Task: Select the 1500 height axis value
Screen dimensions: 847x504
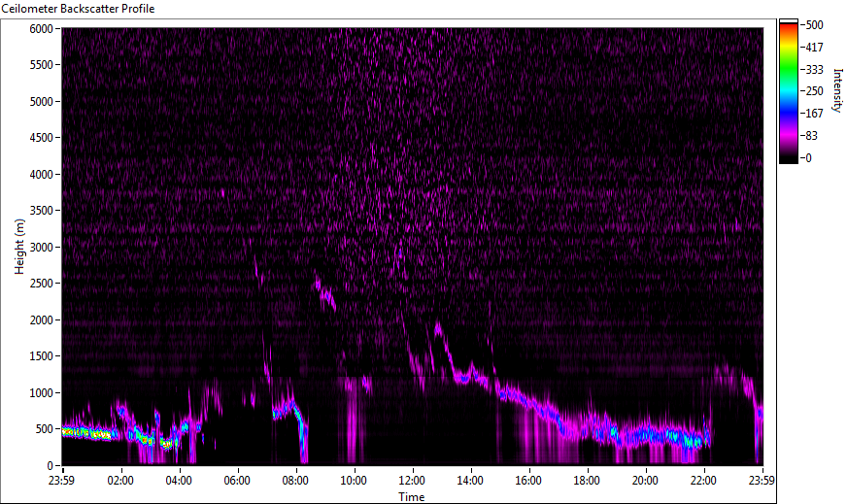Action: [41, 356]
